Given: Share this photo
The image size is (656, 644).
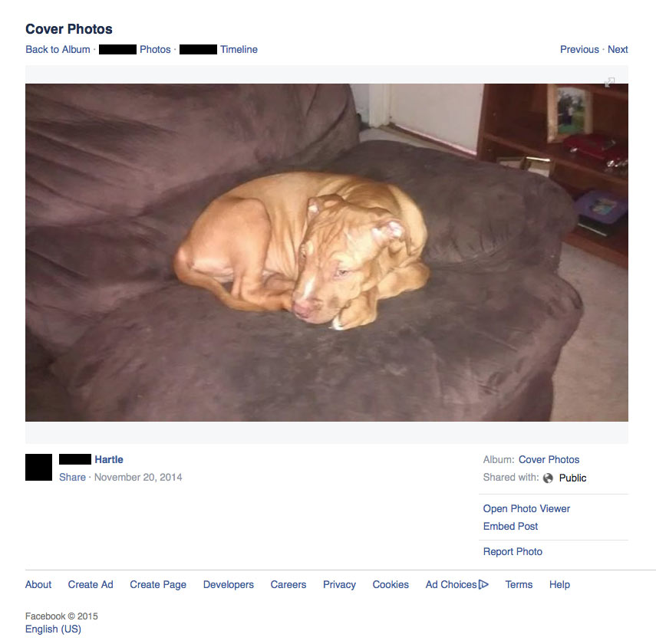Looking at the screenshot, I should (x=72, y=477).
